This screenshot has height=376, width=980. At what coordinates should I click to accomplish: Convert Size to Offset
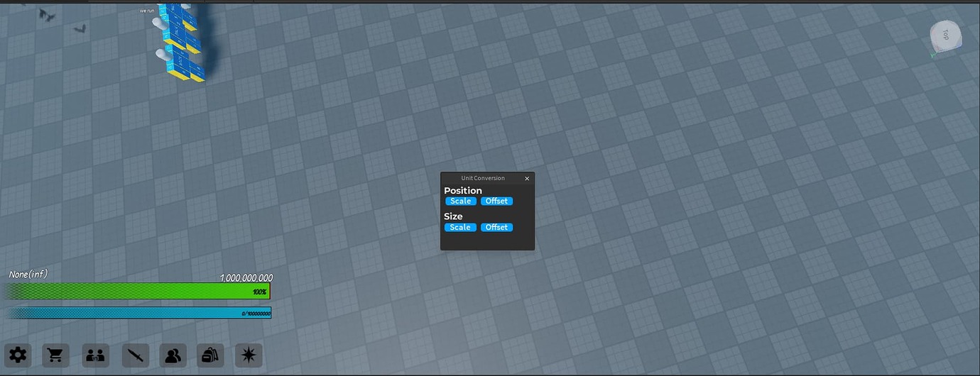tap(496, 228)
